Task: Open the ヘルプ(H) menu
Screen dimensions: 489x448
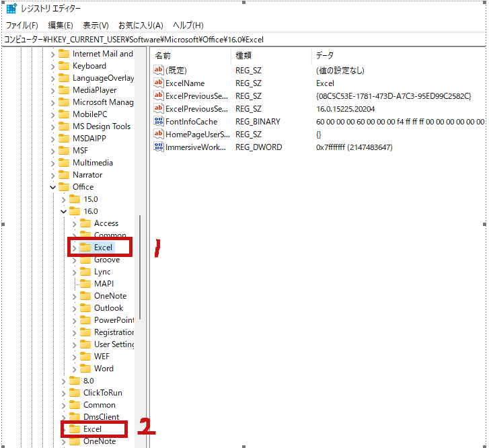Action: [188, 26]
